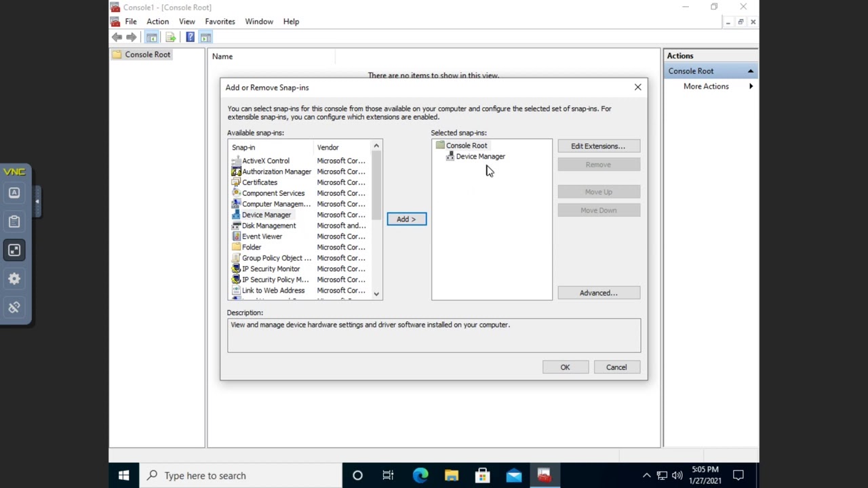Click the Edit Extensions... button
Image resolution: width=868 pixels, height=488 pixels.
[x=598, y=146]
